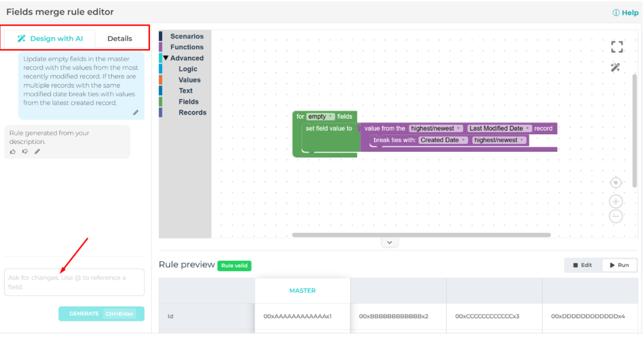
Task: Zoom out on the block canvas
Action: (616, 216)
